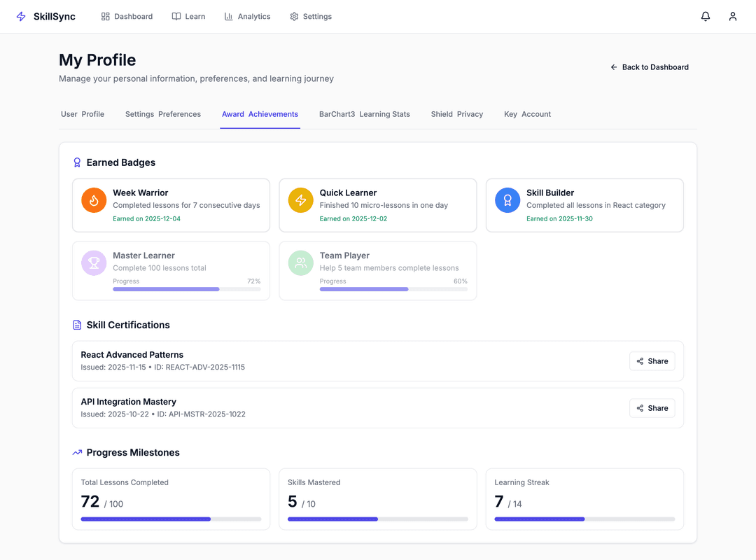Click the SkillSync lightning bolt logo

click(x=21, y=16)
